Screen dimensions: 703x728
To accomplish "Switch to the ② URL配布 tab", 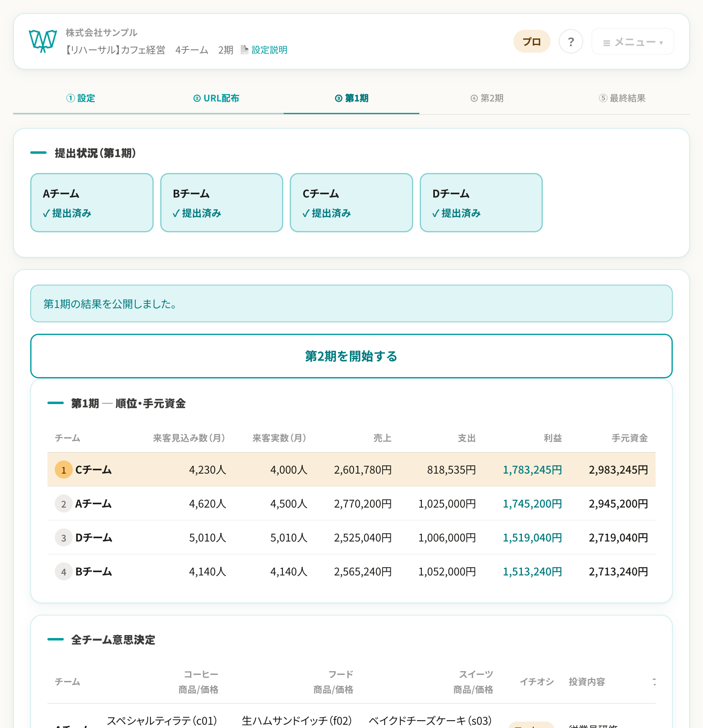I will pyautogui.click(x=216, y=98).
